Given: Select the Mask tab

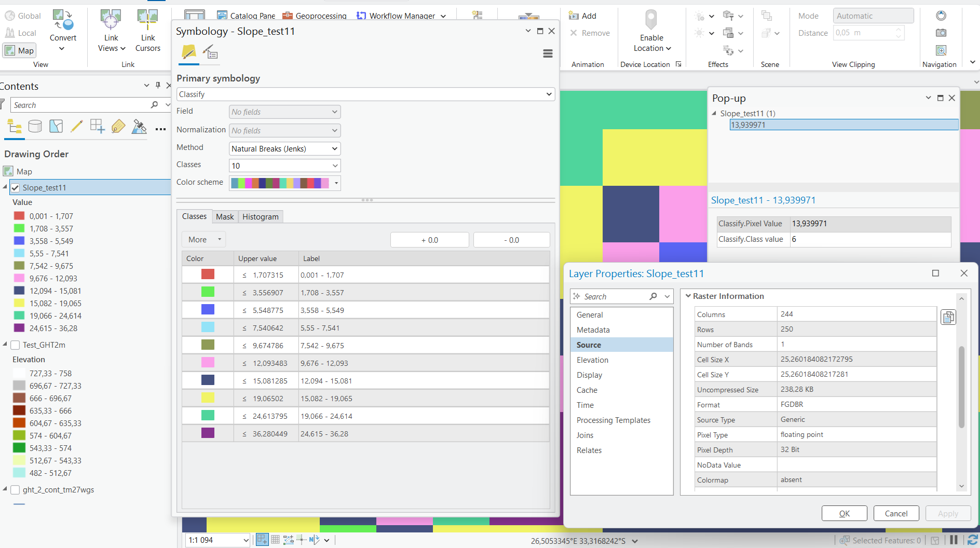Looking at the screenshot, I should point(225,216).
